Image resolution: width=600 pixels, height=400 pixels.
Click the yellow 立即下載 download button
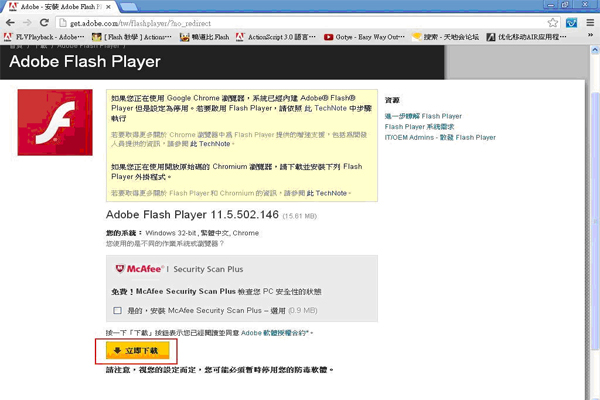click(138, 351)
